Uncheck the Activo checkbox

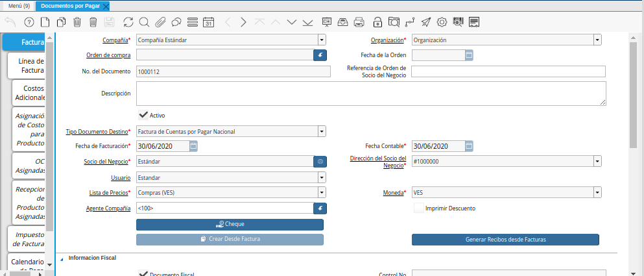tap(143, 115)
